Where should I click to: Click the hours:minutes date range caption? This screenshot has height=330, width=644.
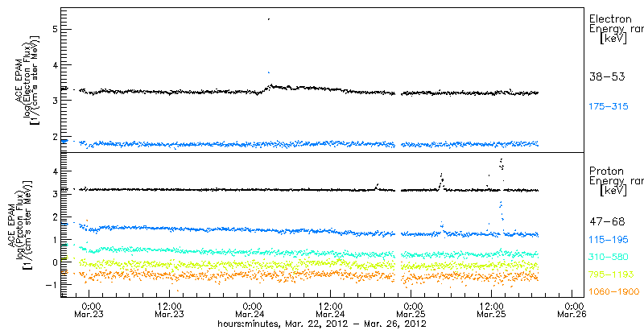point(321,324)
